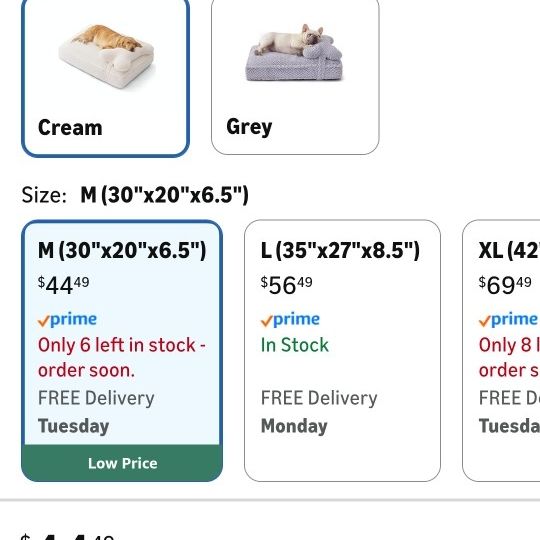Click the prime logo on M size

point(67,320)
